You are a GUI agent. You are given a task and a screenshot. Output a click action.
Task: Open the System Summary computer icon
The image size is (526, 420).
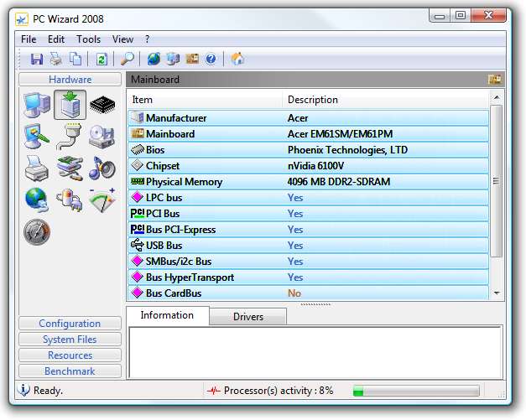click(36, 106)
